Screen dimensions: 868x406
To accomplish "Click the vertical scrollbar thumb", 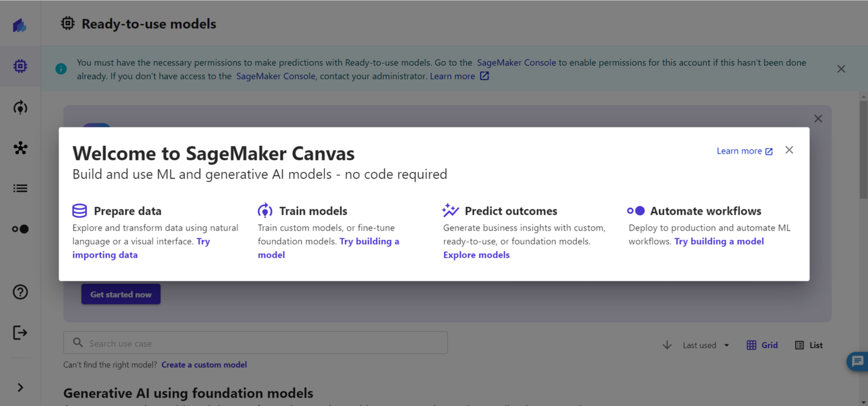I will click(x=863, y=150).
